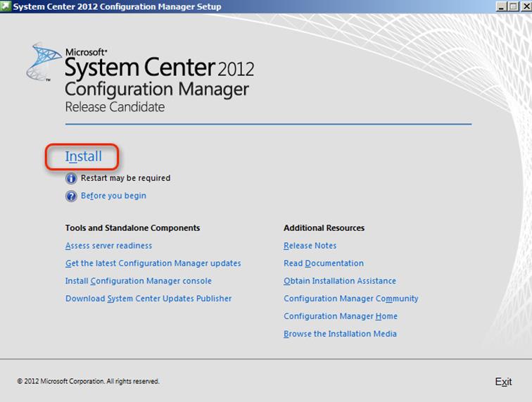Image resolution: width=532 pixels, height=402 pixels.
Task: Open the Release Notes link
Action: [x=310, y=246]
